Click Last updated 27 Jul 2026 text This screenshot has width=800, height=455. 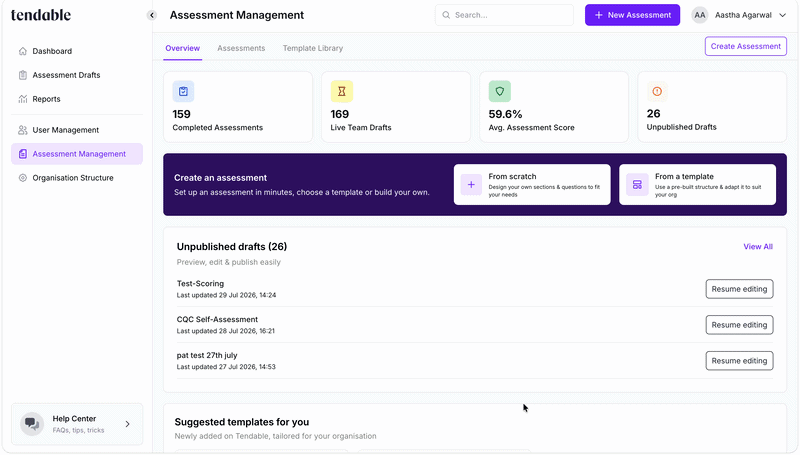[226, 367]
